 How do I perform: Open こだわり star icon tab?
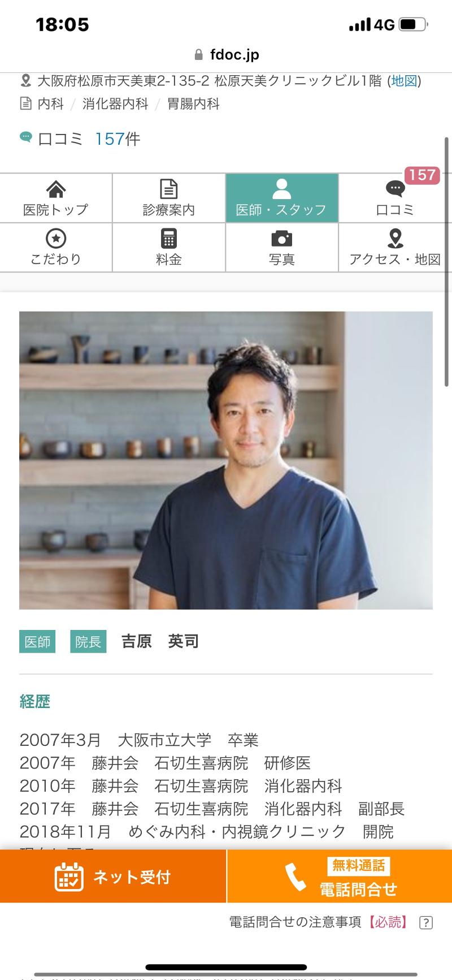point(56,247)
